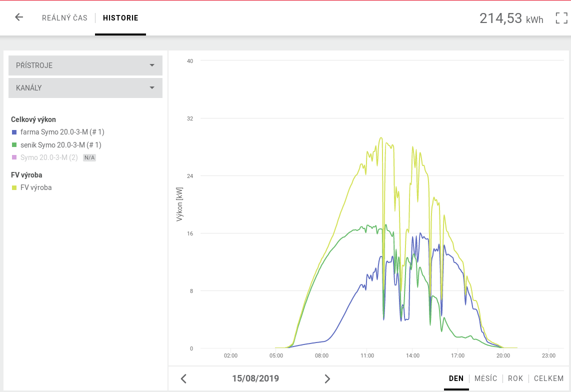The height and width of the screenshot is (392, 571).
Task: Click the disabled Symo 20.0-3-M (2) entry
Action: (x=49, y=157)
